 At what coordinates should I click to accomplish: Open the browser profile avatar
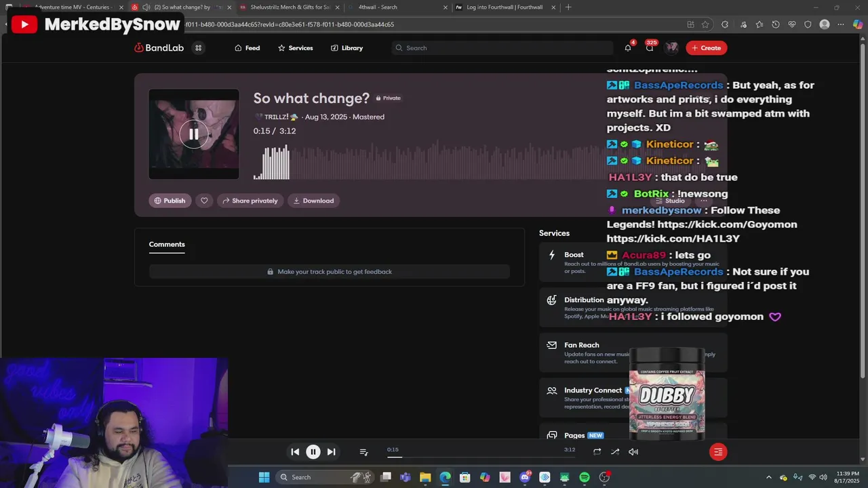pos(825,24)
